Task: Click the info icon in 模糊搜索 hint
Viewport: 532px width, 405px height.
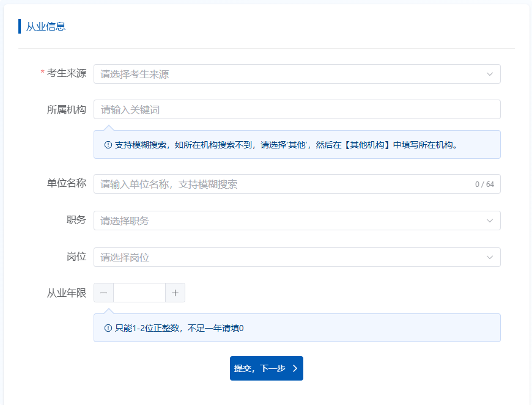Action: click(108, 145)
